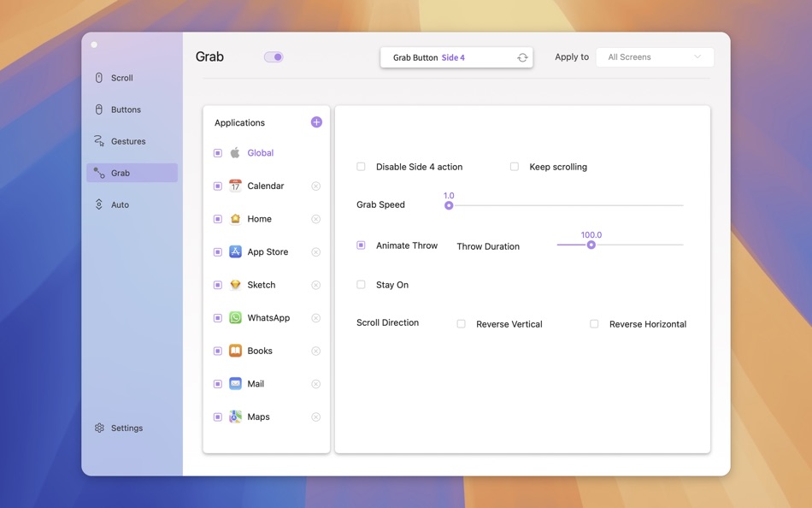Open the Scroll section

pos(132,78)
